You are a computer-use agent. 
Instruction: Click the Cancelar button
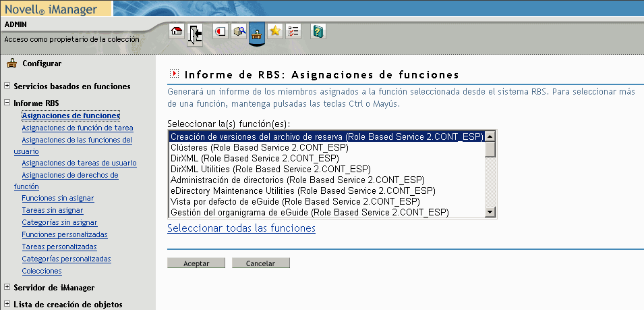click(261, 263)
